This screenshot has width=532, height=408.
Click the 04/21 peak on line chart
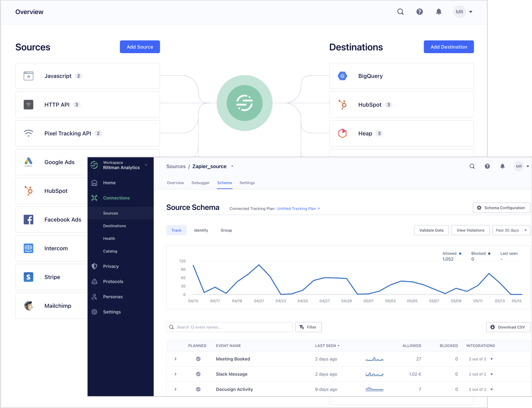pyautogui.click(x=259, y=265)
